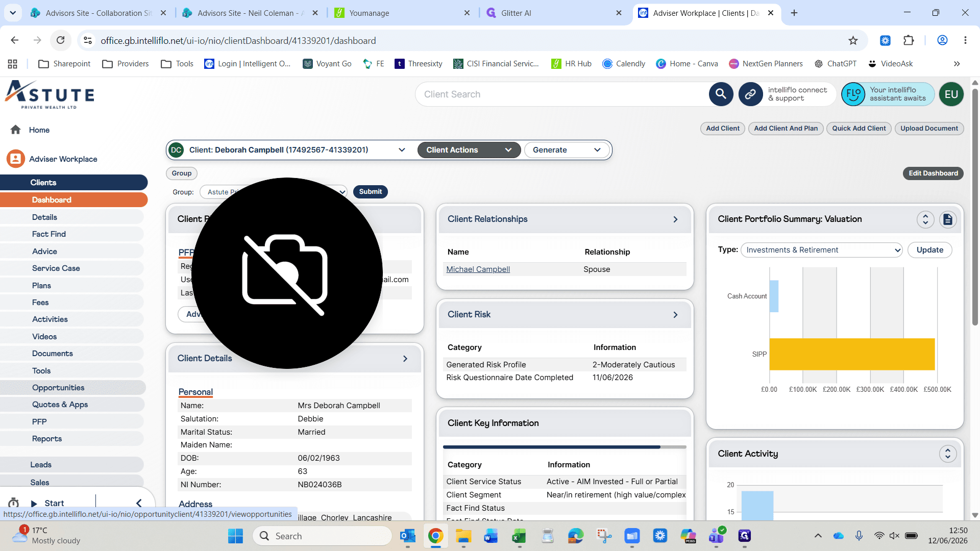
Task: Click the blue Cash Account bar
Action: [x=774, y=296]
